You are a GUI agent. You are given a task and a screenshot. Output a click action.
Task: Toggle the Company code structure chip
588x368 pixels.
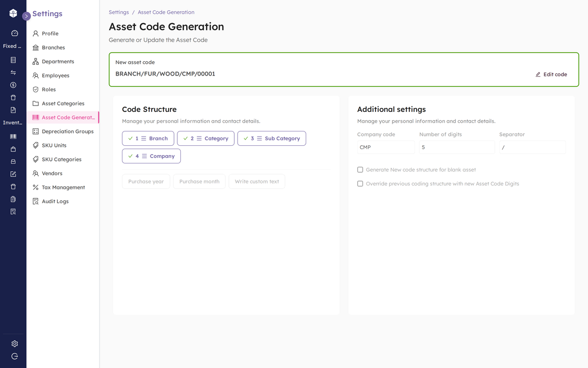click(x=151, y=156)
